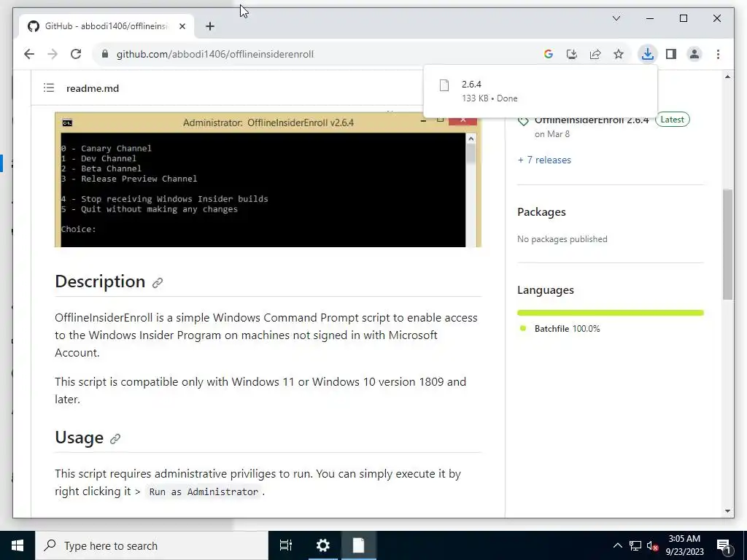Open the readme.md outline list icon
Viewport: 747px width, 560px height.
49,87
